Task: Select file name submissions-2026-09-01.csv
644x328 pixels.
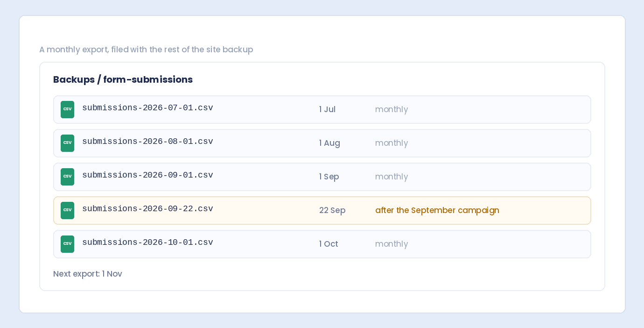Action: click(147, 175)
